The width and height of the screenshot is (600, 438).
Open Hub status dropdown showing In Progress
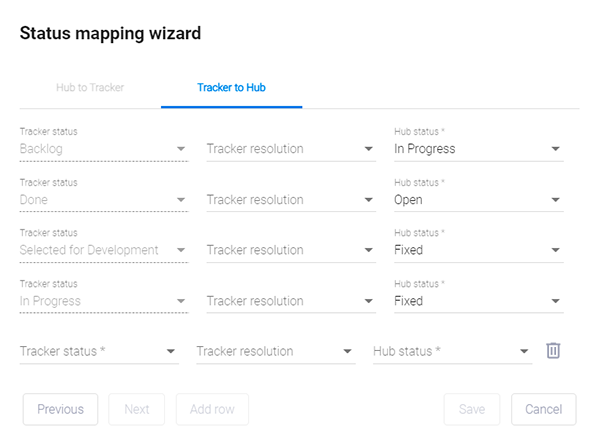pos(478,149)
